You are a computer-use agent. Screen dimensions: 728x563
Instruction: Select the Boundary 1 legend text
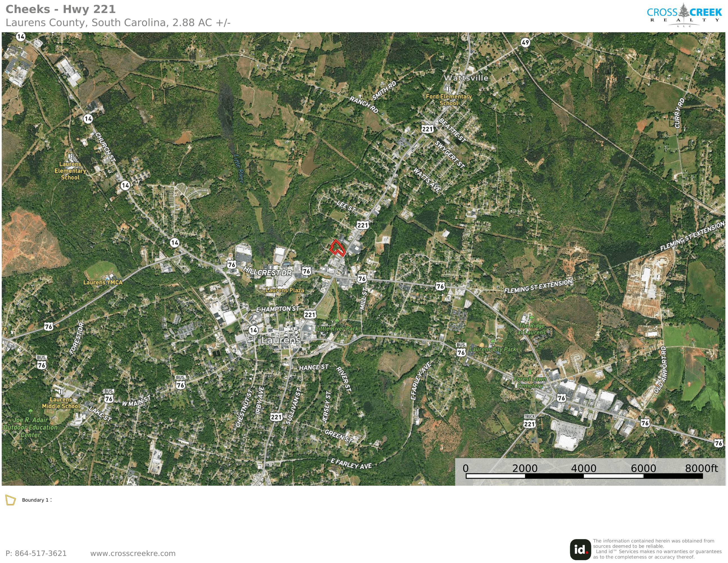click(x=36, y=500)
